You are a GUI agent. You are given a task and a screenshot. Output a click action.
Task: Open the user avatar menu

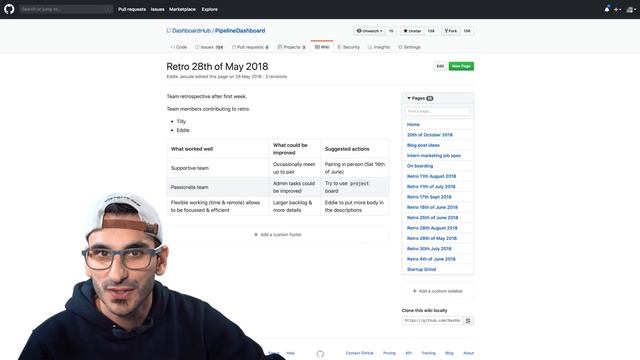[x=631, y=9]
